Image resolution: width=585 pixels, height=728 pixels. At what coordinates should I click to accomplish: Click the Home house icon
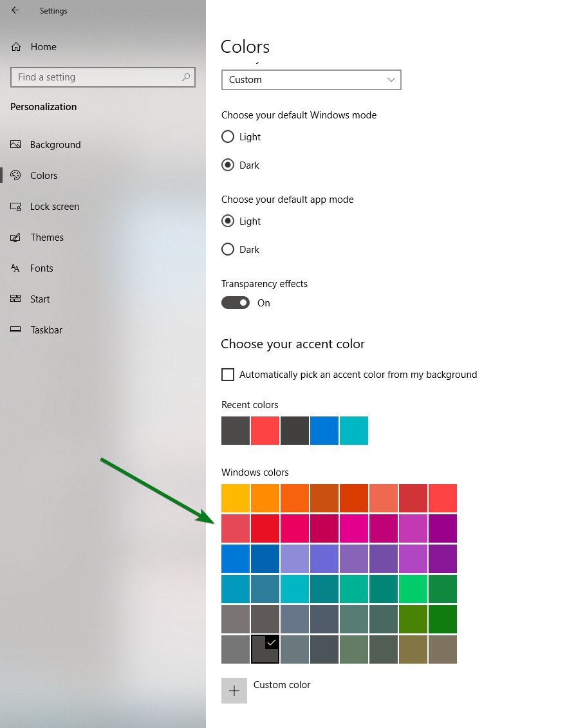(x=16, y=47)
